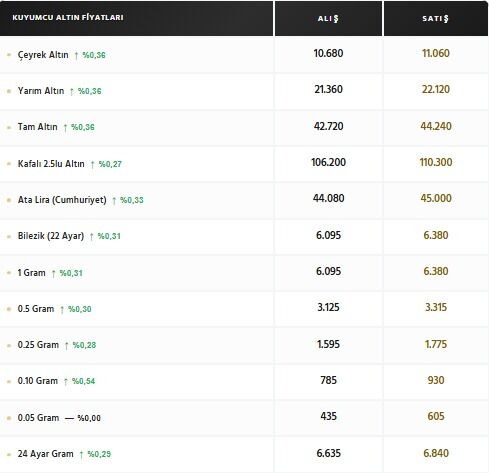Screen dimensions: 489x473
Task: Click the Ata Lira buying price 44.080
Action: [328, 198]
